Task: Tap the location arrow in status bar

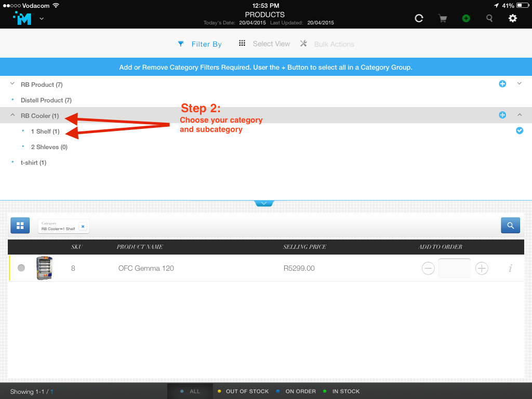Action: pyautogui.click(x=496, y=5)
